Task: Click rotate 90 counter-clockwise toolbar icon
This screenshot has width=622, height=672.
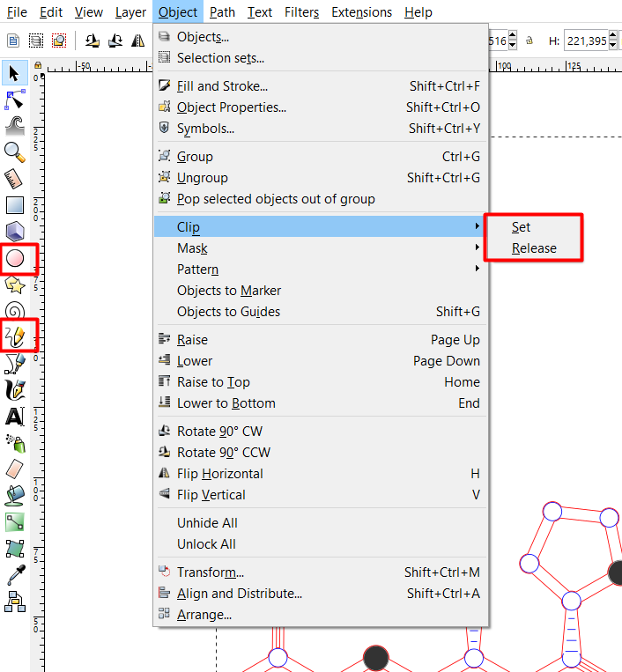Action: 92,41
